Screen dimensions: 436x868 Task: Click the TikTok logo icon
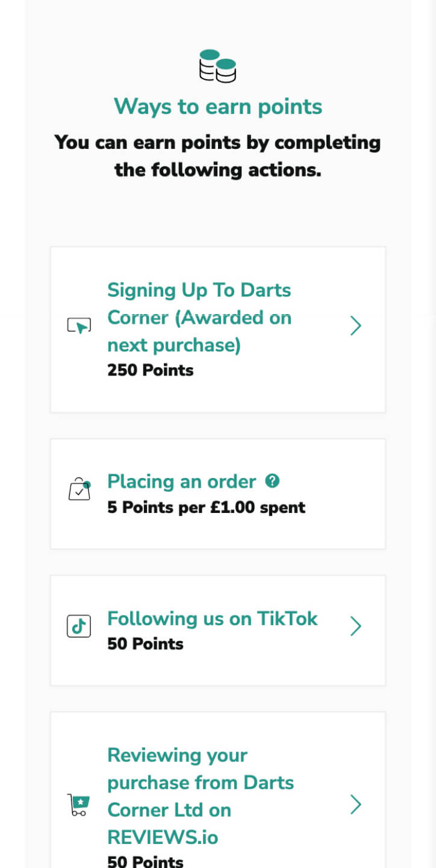(x=79, y=626)
